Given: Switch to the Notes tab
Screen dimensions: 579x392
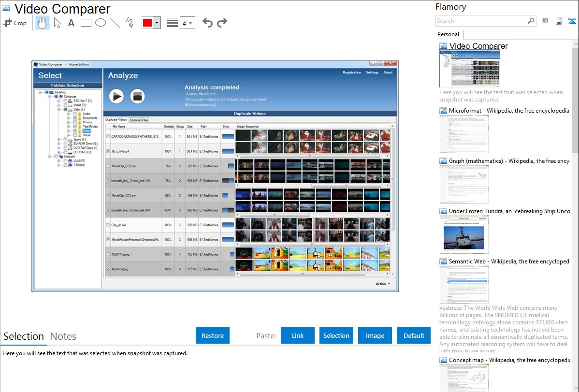Looking at the screenshot, I should pos(63,336).
